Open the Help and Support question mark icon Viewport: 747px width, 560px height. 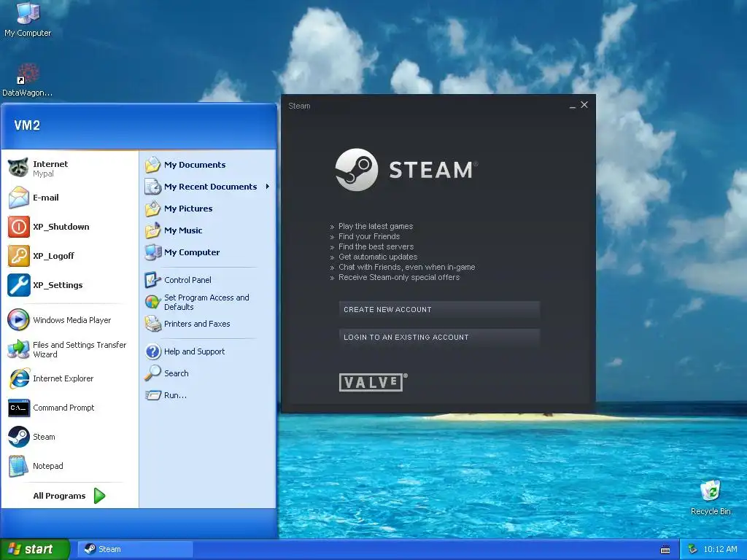point(152,351)
